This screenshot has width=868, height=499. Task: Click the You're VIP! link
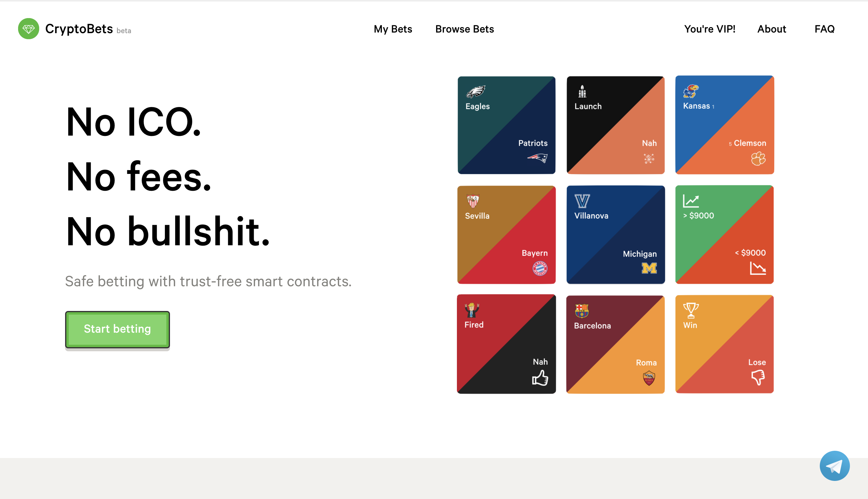[x=709, y=29]
